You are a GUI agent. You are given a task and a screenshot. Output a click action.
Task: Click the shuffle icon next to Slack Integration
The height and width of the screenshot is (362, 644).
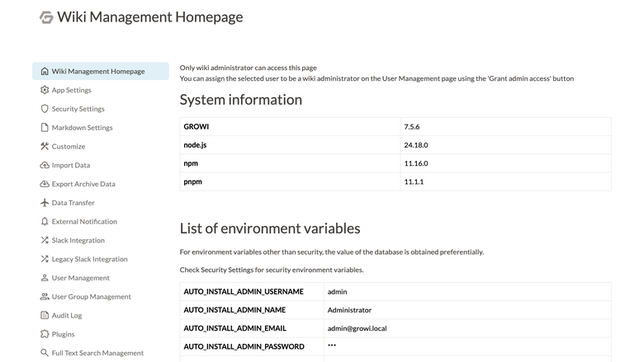click(x=45, y=240)
